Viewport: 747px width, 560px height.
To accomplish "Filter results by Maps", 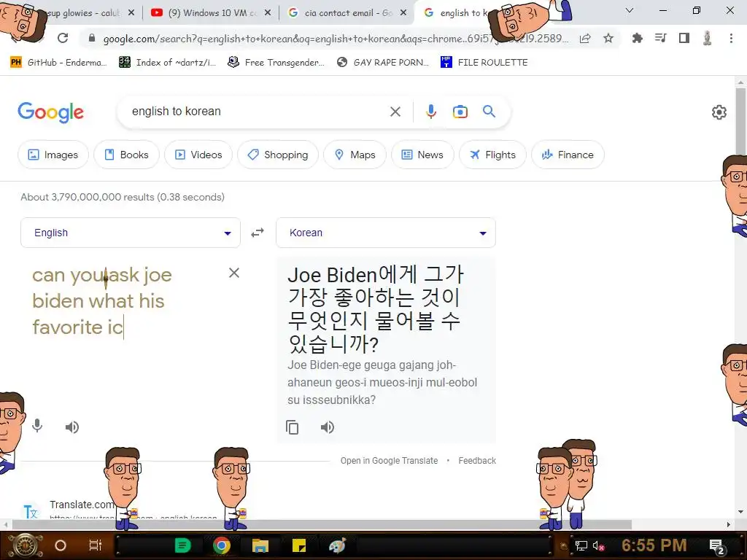I will coord(355,155).
